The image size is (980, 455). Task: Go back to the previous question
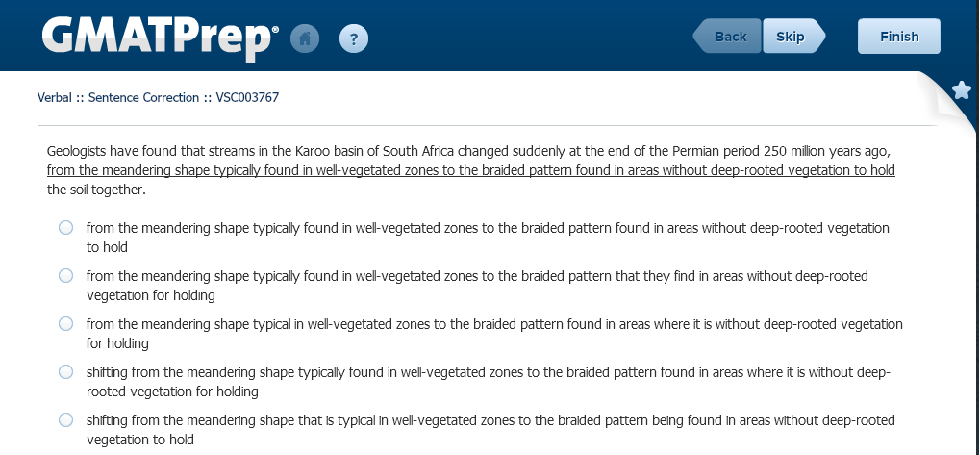click(x=728, y=37)
